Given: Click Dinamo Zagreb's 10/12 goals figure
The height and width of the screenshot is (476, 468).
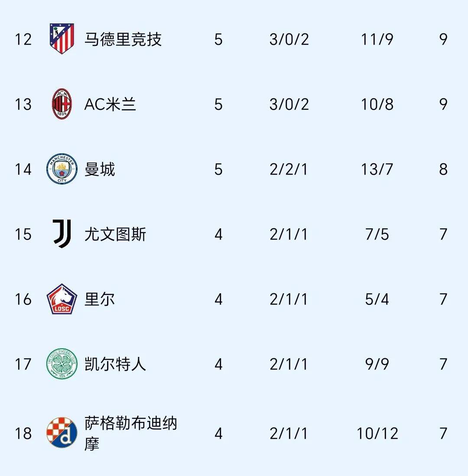Looking at the screenshot, I should click(x=377, y=434).
